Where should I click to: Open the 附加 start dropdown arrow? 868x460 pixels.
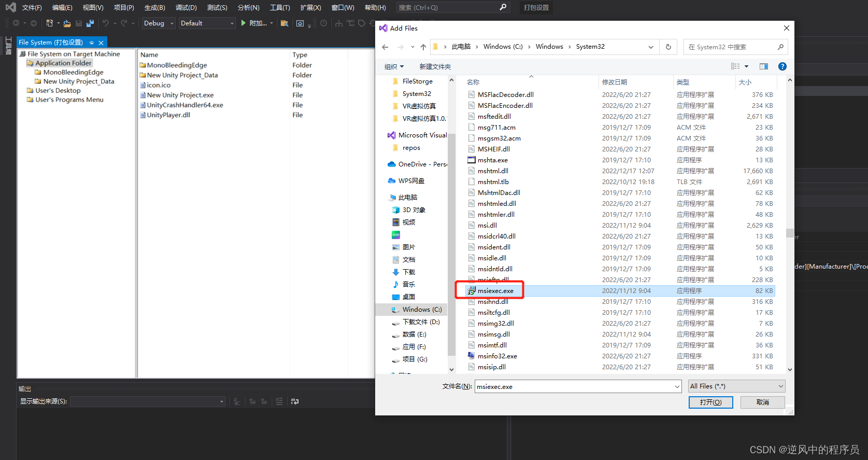(272, 23)
